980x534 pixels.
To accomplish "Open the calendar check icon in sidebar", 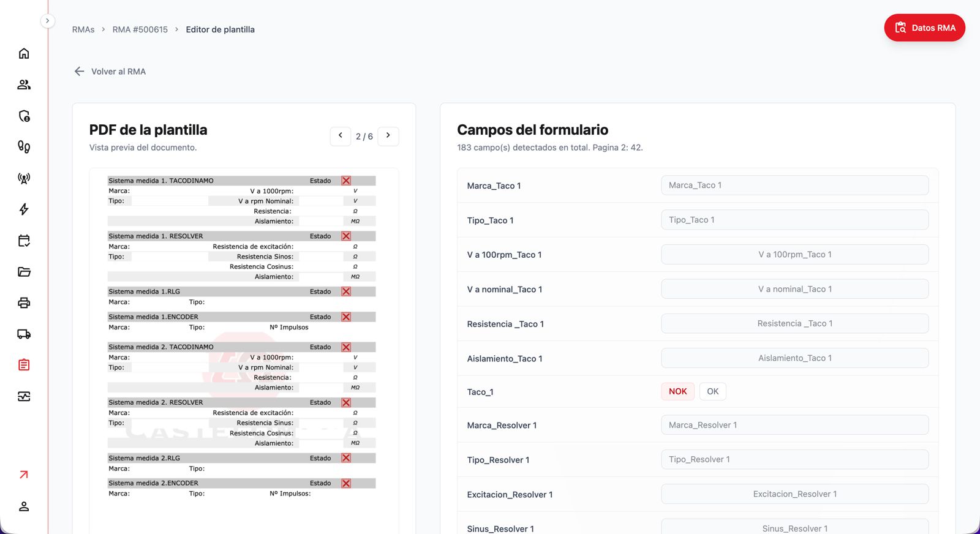I will [x=24, y=241].
